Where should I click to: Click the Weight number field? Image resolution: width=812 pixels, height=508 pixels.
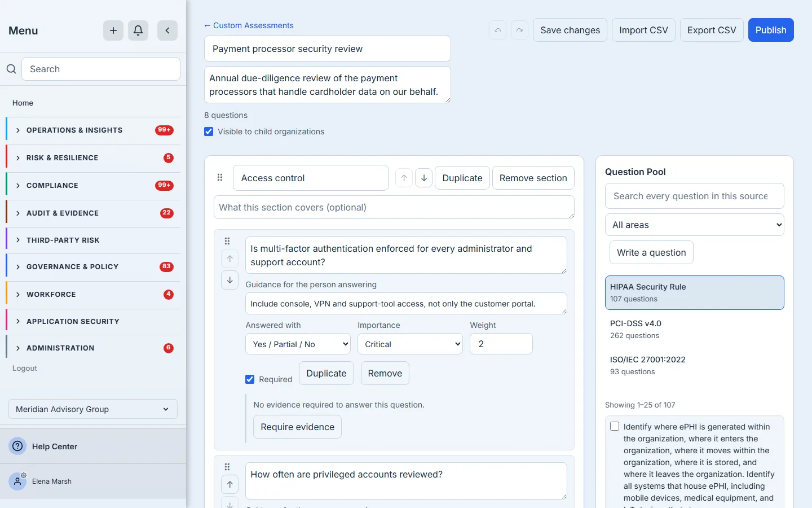pos(501,344)
